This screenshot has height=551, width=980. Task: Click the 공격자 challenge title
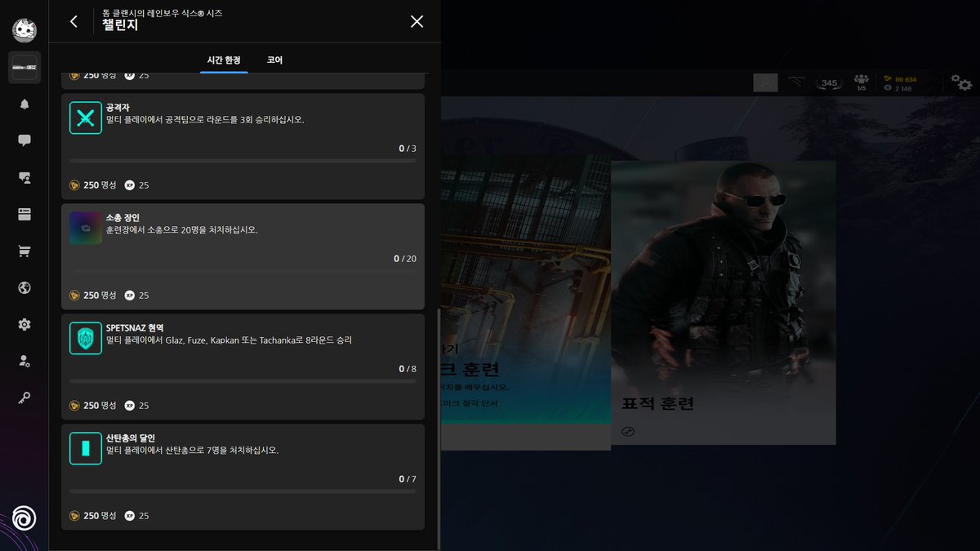click(116, 108)
